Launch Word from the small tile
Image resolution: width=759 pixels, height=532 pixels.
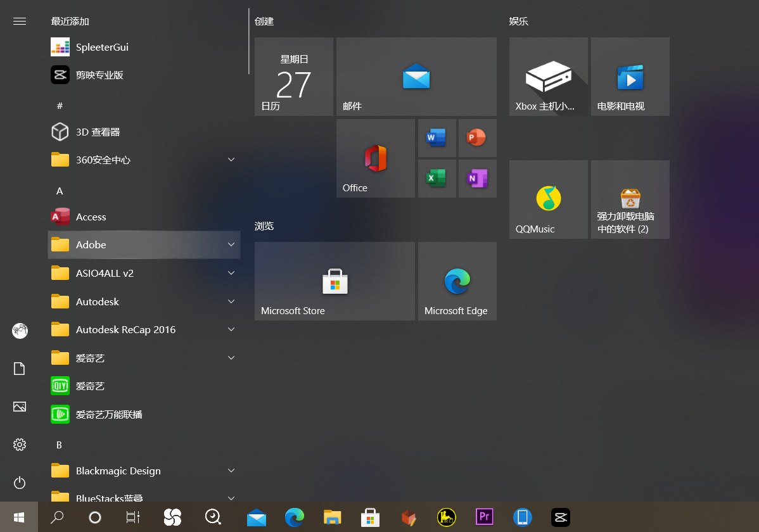click(x=437, y=138)
